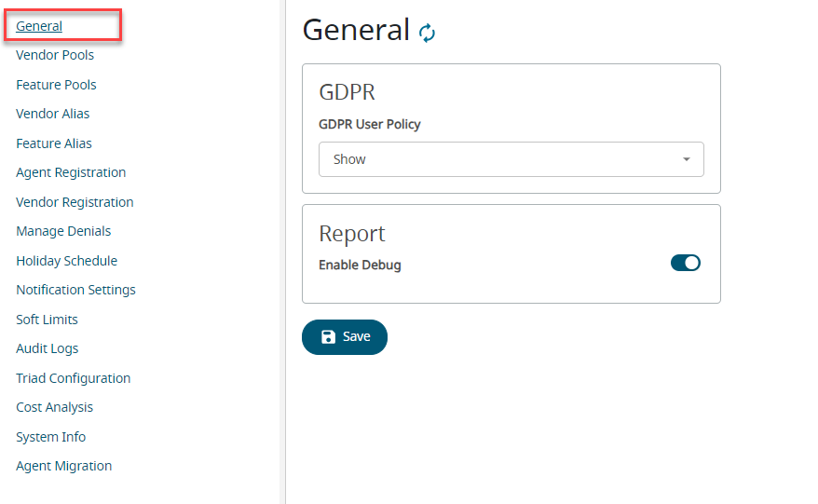
Task: Toggle the Enable Debug switch
Action: (x=685, y=264)
